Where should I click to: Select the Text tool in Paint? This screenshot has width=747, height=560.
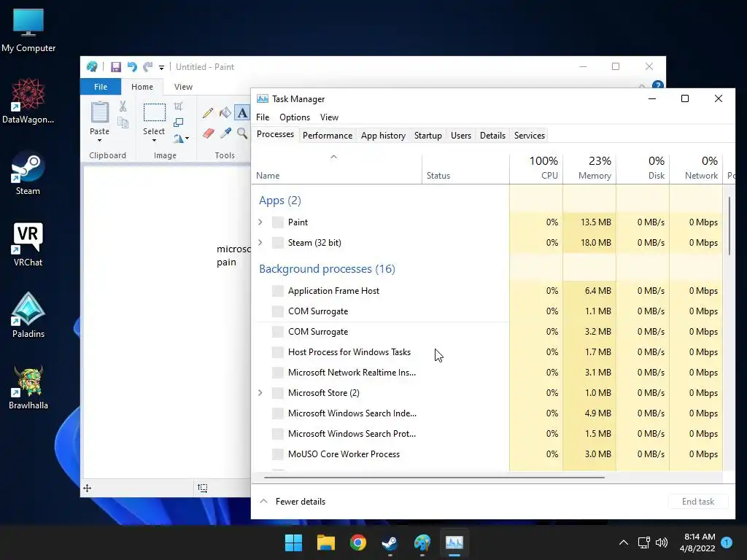coord(242,113)
